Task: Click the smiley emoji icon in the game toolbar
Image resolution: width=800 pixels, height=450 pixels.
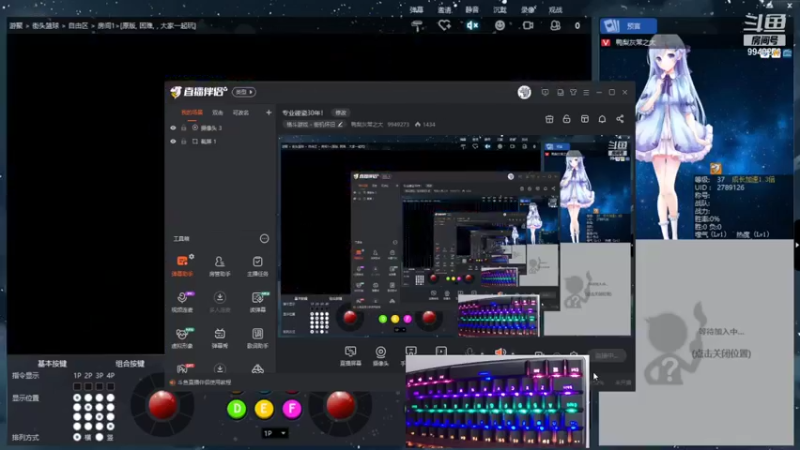Action: [499, 25]
